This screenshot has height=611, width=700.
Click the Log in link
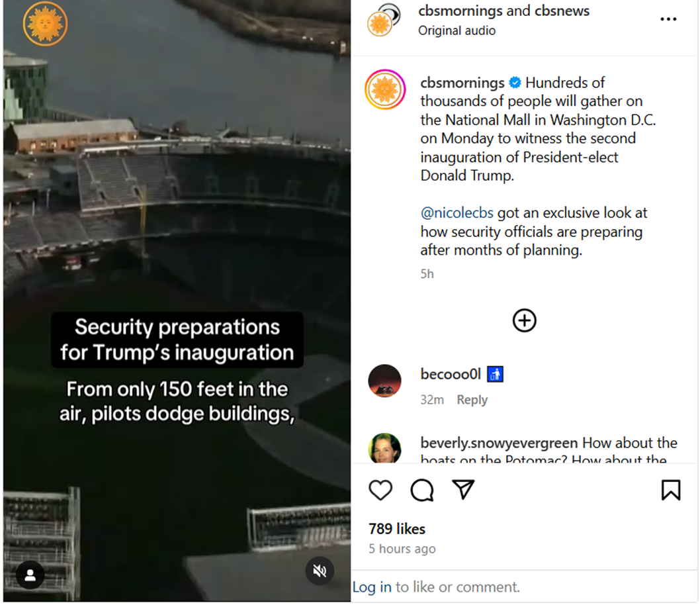(372, 587)
